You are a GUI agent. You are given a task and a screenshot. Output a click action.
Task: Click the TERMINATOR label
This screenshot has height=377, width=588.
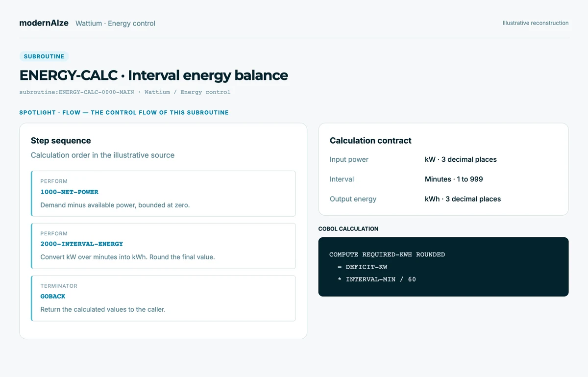pyautogui.click(x=59, y=286)
